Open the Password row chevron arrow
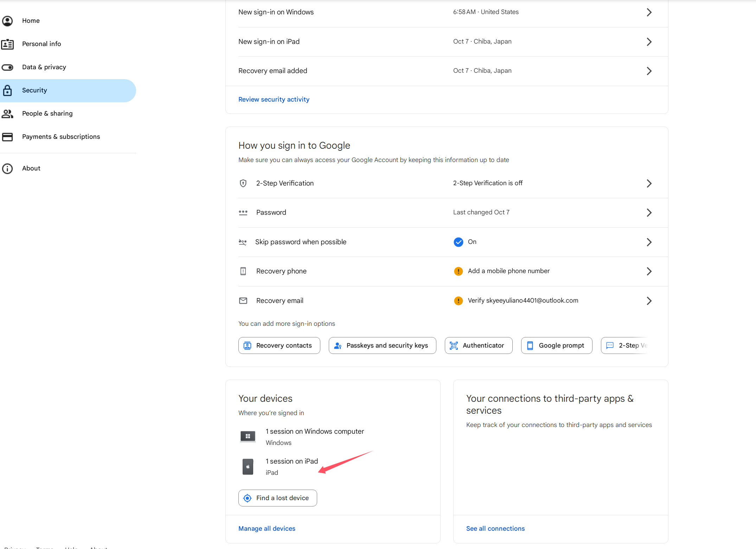The width and height of the screenshot is (756, 549). click(649, 212)
